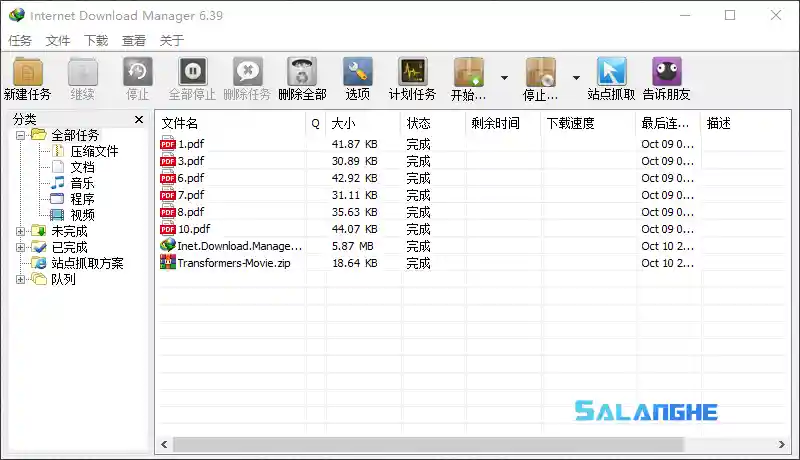
Task: Click the 全部停止 (stop all) toolbar icon
Action: tap(192, 72)
